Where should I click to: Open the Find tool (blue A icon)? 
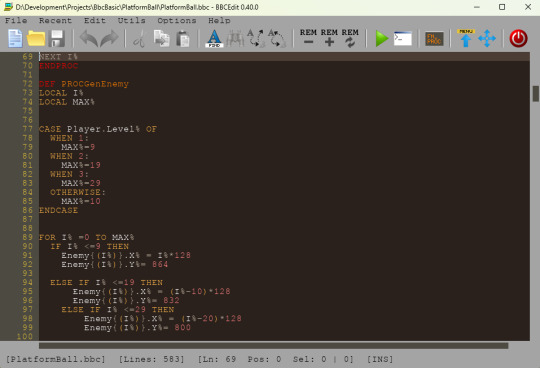(x=214, y=38)
